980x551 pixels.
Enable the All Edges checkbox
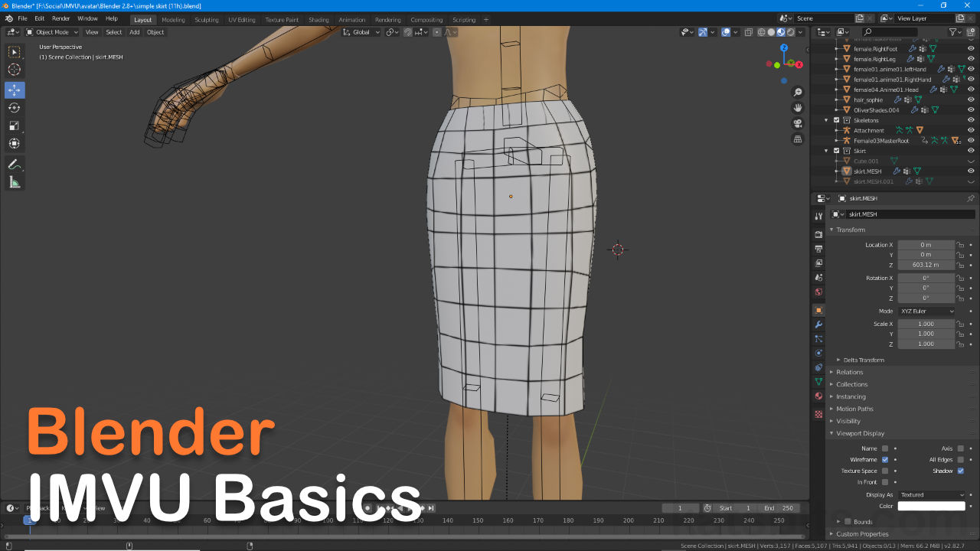click(x=961, y=460)
